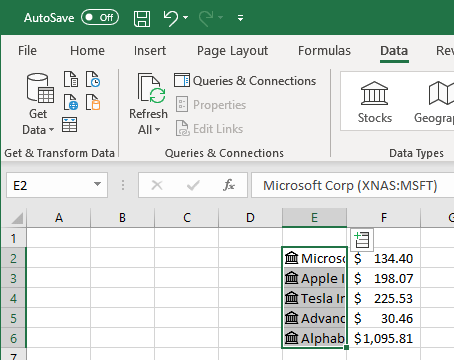Switch to the Home tab
The height and width of the screenshot is (360, 454).
87,51
